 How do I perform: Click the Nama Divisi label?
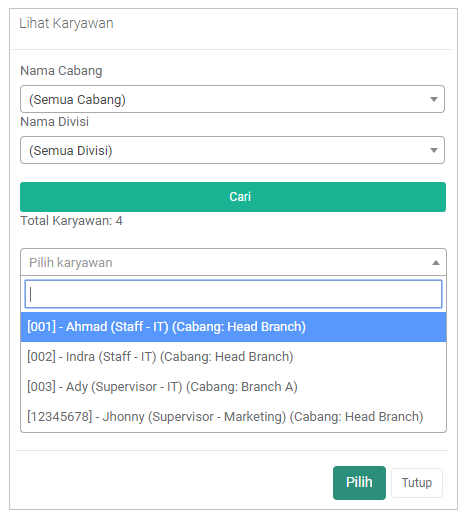[55, 122]
